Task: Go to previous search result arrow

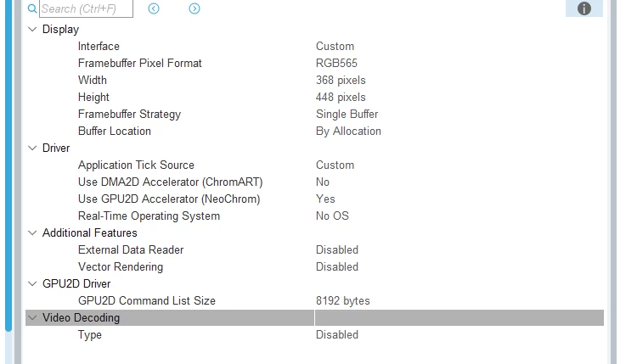Action: [154, 8]
